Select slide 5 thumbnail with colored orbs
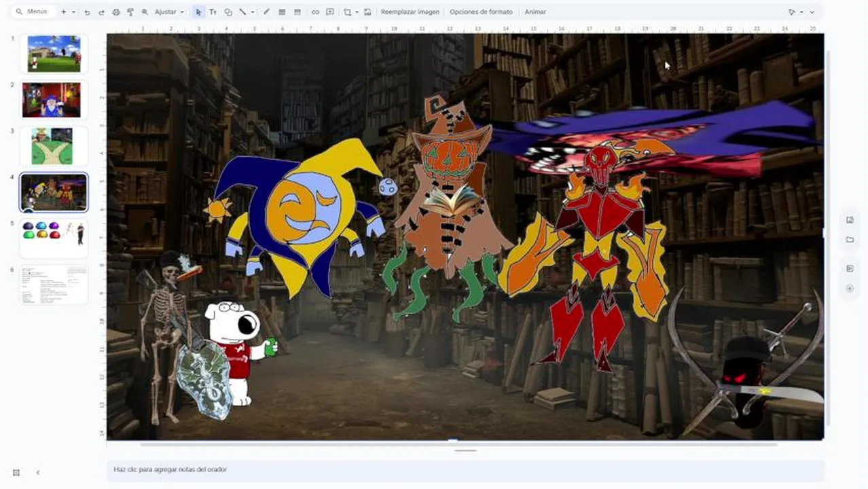Viewport: 868px width, 489px height. click(x=54, y=238)
